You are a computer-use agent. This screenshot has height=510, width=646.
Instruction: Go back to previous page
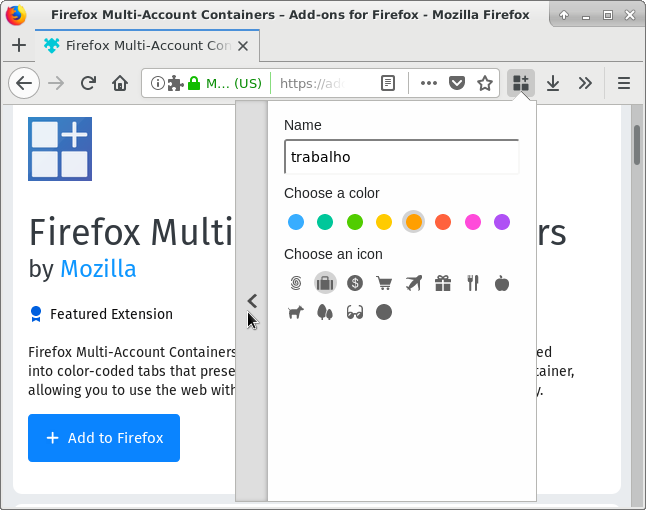24,83
